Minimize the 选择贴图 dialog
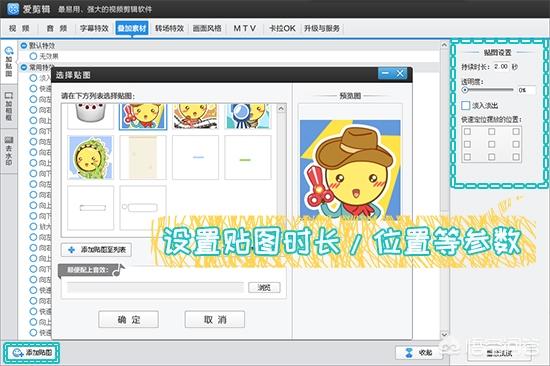The height and width of the screenshot is (366, 550). tap(385, 73)
